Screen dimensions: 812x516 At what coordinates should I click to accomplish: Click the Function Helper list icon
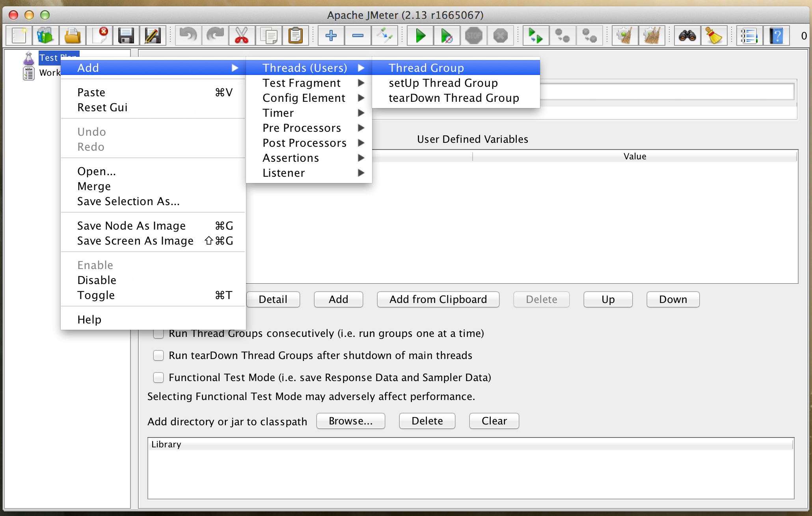[x=749, y=36]
